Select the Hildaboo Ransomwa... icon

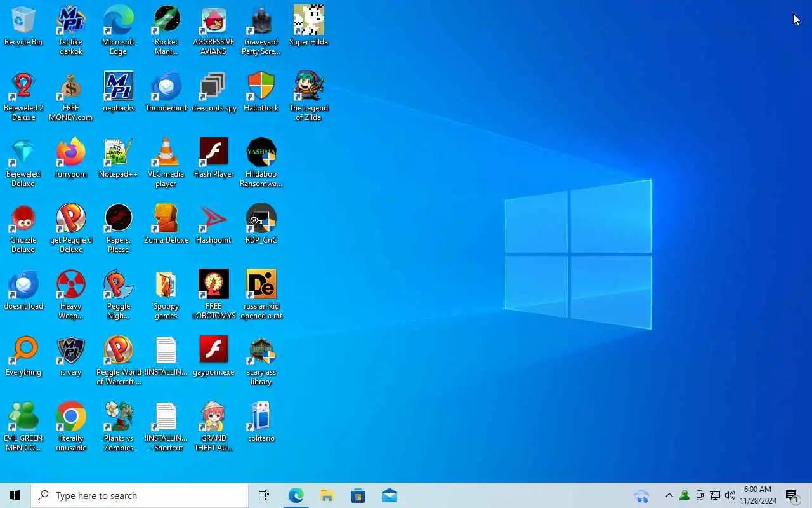click(x=261, y=163)
